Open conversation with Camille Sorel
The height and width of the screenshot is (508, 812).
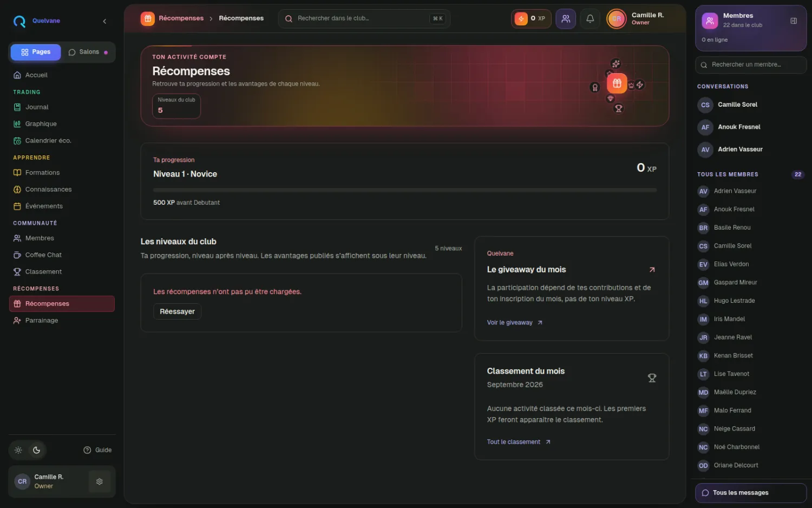(751, 105)
